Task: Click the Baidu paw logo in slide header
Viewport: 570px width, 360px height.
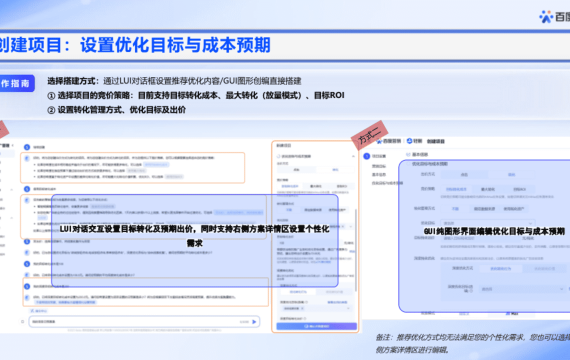Action: pyautogui.click(x=546, y=16)
